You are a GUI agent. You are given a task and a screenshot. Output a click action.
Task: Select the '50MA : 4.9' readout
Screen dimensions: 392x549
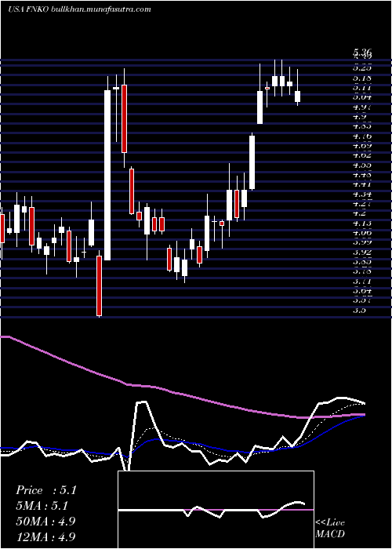click(x=45, y=521)
